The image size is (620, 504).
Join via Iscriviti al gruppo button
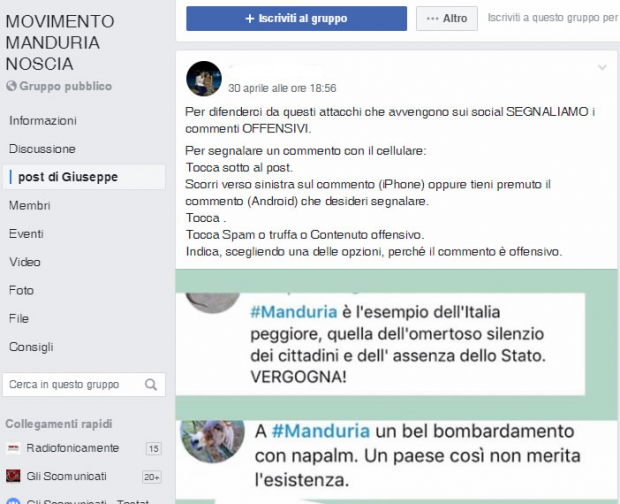297,18
